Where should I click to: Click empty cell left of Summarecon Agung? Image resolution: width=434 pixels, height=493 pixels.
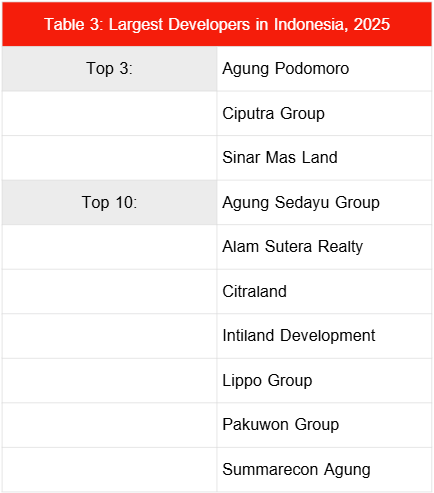click(110, 469)
